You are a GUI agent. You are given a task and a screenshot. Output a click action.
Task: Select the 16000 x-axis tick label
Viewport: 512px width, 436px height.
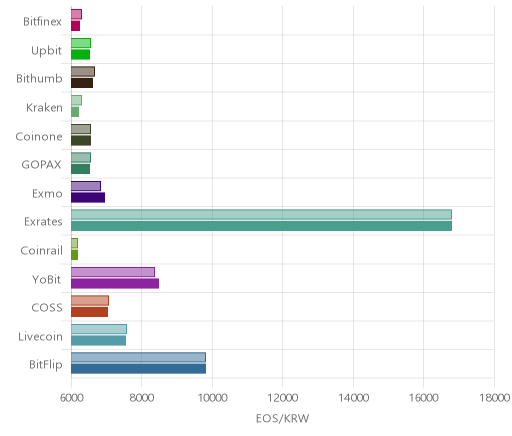pos(424,398)
